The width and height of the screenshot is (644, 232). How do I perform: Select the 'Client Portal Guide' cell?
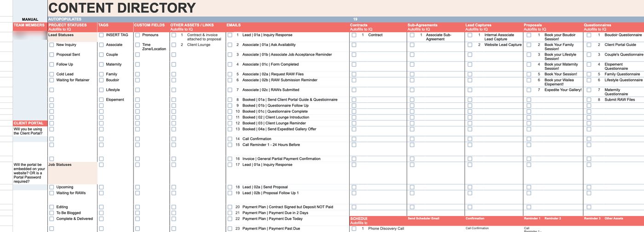[620, 45]
